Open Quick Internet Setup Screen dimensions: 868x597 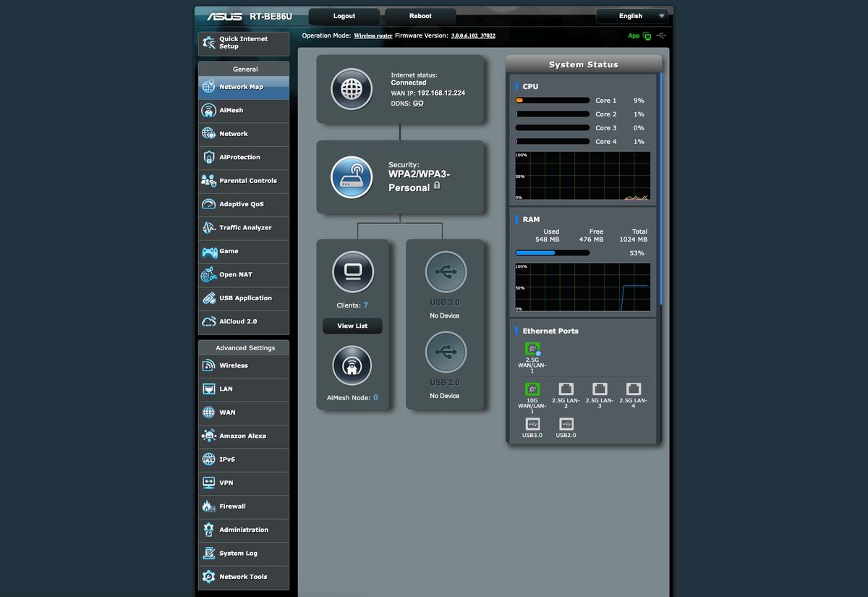pos(244,43)
